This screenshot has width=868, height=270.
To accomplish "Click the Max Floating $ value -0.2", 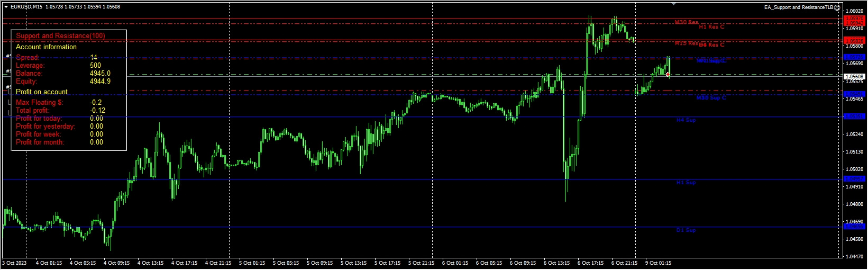I will (96, 102).
